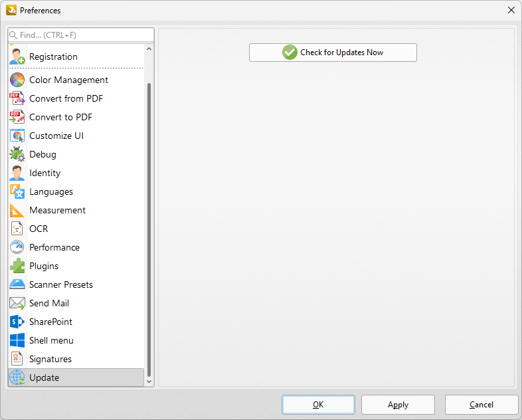Click the Plugins puzzle piece icon
The width and height of the screenshot is (522, 420).
point(17,266)
